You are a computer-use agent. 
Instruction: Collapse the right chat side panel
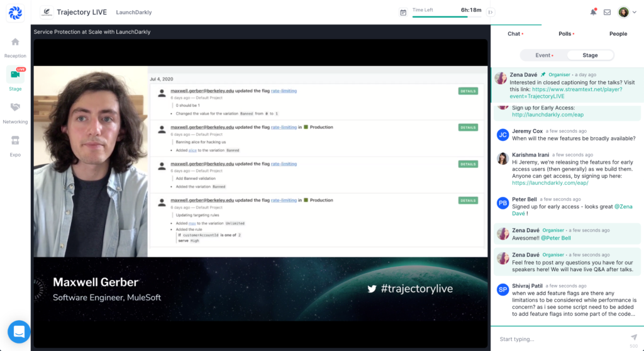(491, 12)
